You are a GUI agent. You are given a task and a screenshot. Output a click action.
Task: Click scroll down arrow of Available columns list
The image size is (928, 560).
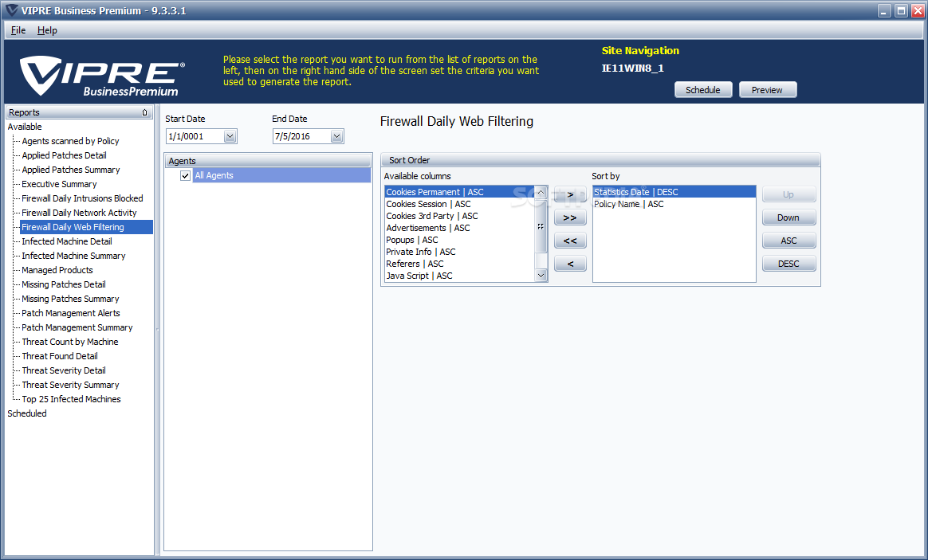click(541, 276)
